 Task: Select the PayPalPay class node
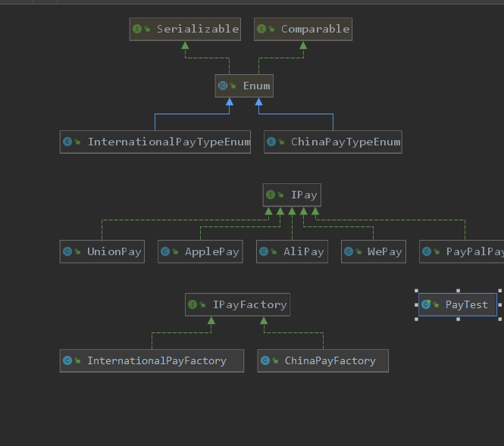coord(462,251)
